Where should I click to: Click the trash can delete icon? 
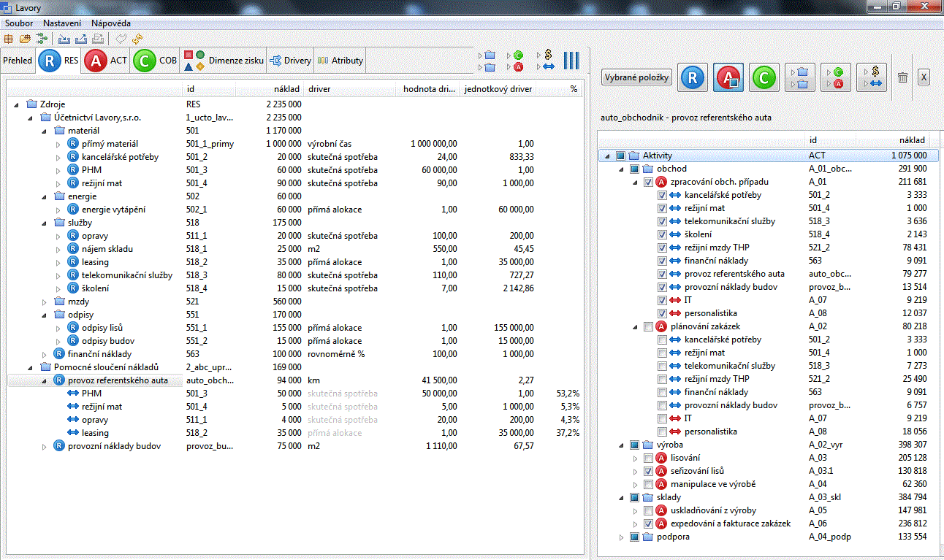coord(902,77)
